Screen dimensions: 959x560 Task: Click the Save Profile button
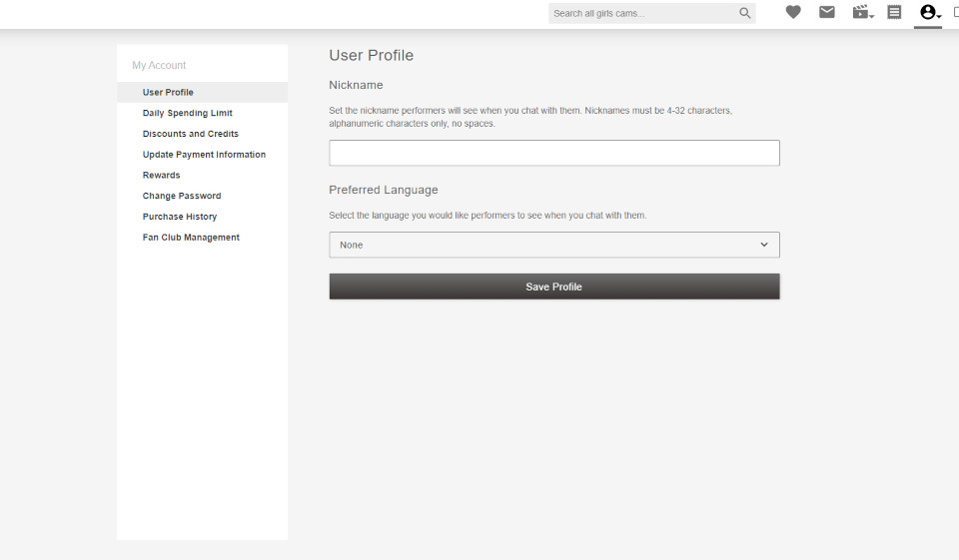(x=553, y=286)
